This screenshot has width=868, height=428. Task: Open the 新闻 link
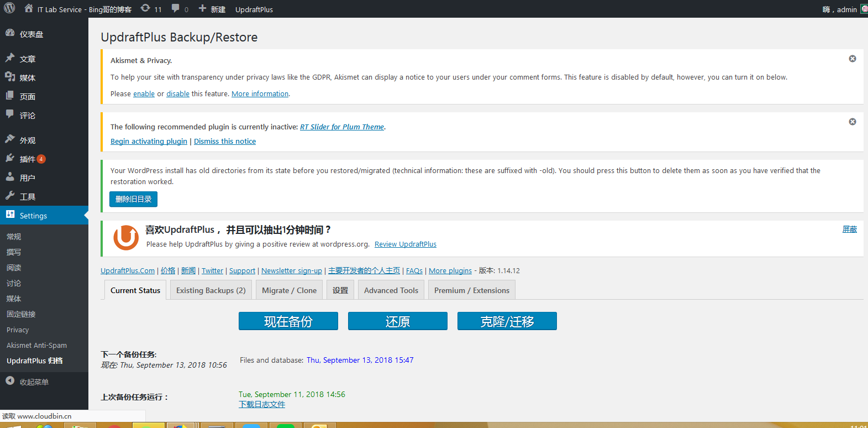(x=188, y=271)
